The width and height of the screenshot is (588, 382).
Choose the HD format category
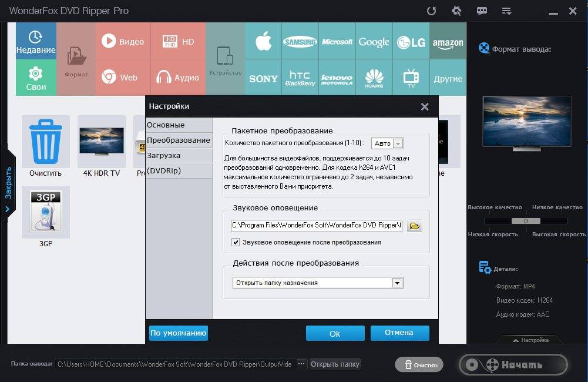point(178,41)
